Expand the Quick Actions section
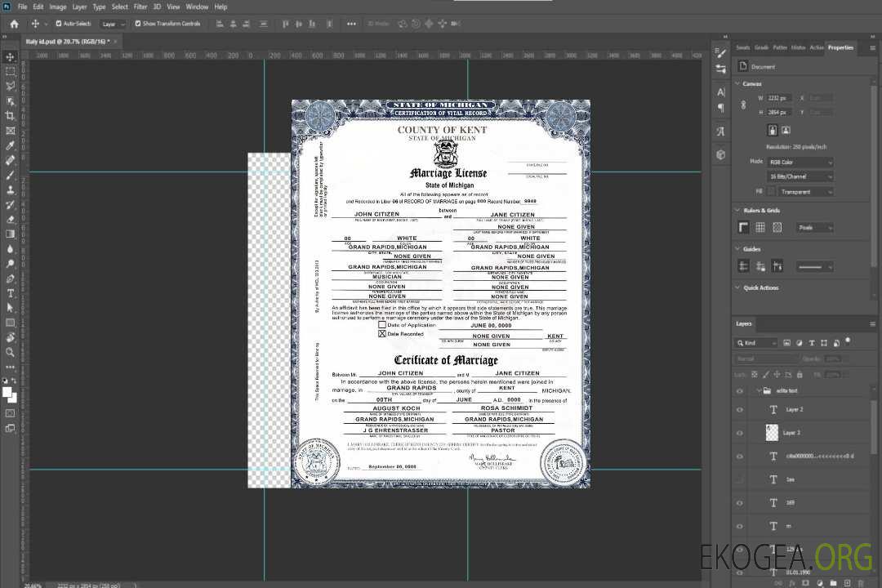 737,287
